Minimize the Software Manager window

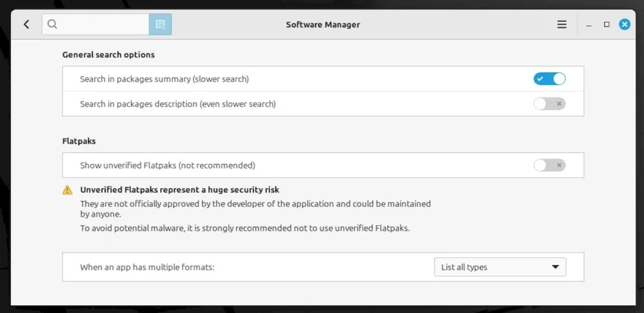click(589, 25)
